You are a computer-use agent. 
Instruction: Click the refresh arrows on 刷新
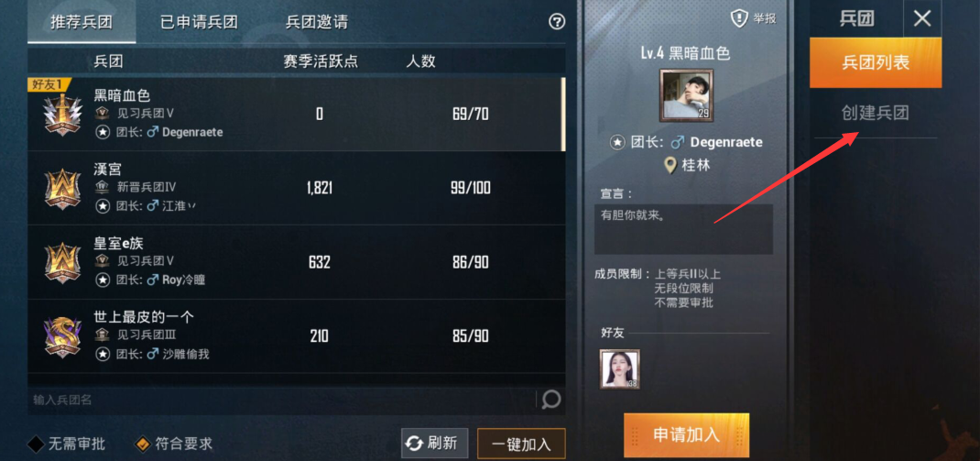click(x=414, y=444)
